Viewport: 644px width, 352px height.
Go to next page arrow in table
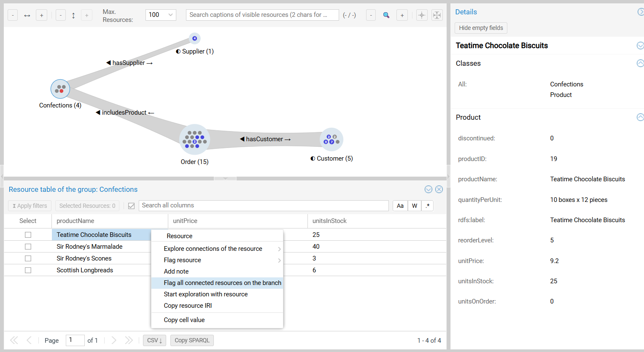(x=114, y=340)
